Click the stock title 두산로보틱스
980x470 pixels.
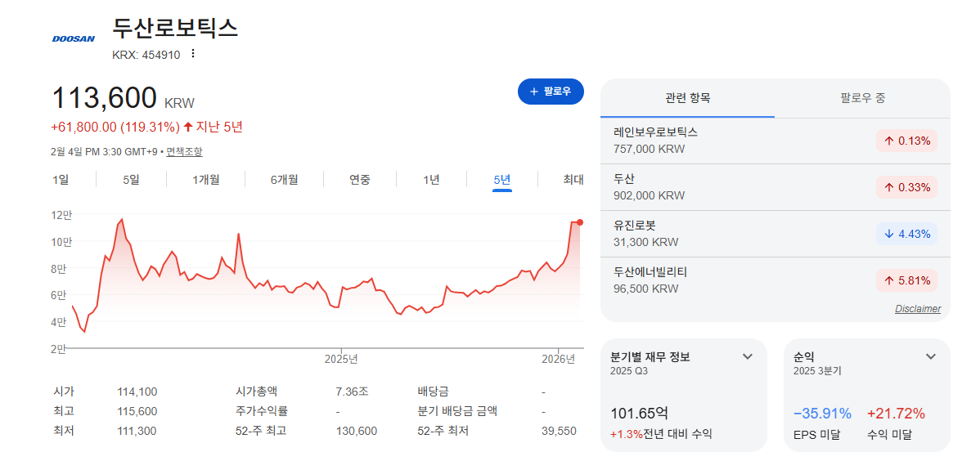(175, 28)
